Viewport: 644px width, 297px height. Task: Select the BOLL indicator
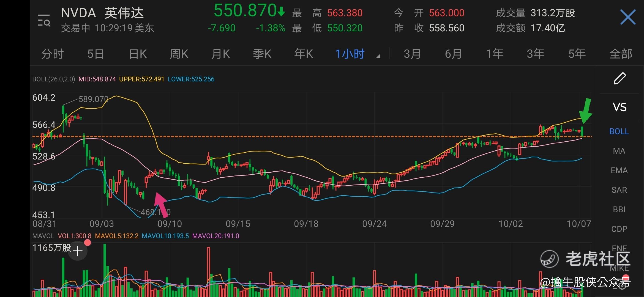pyautogui.click(x=619, y=131)
